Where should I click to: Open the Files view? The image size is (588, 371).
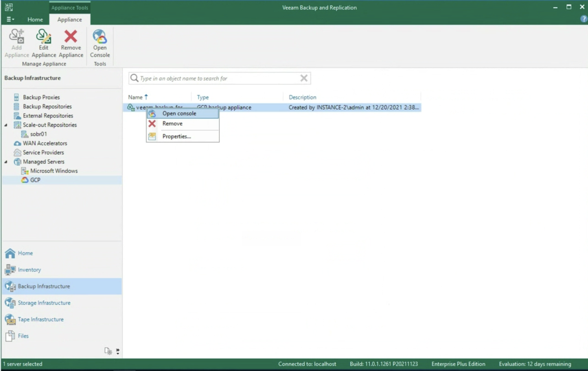pyautogui.click(x=62, y=336)
